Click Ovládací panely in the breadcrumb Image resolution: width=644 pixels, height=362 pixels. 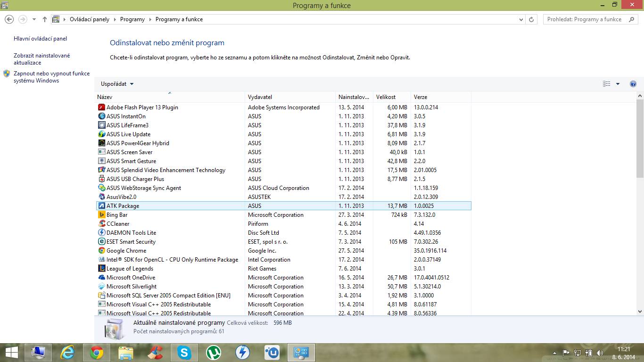coord(90,19)
